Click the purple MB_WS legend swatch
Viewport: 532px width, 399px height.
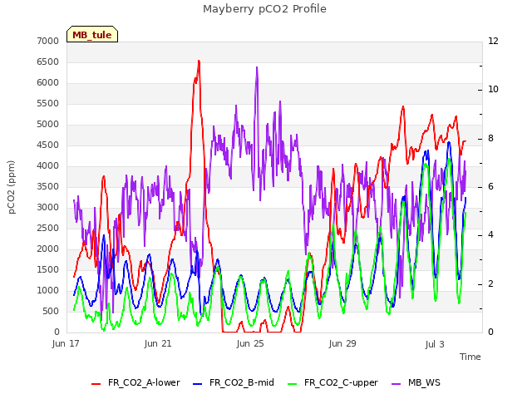pyautogui.click(x=397, y=384)
